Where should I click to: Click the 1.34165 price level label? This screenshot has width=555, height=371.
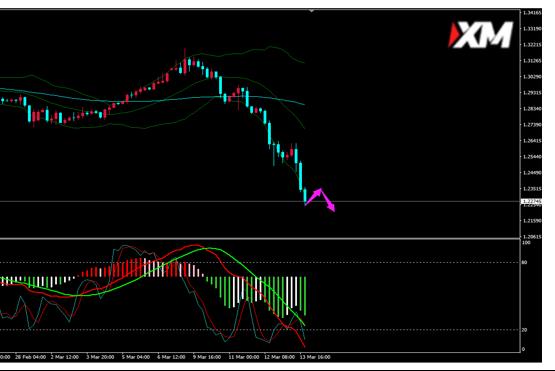[x=532, y=13]
